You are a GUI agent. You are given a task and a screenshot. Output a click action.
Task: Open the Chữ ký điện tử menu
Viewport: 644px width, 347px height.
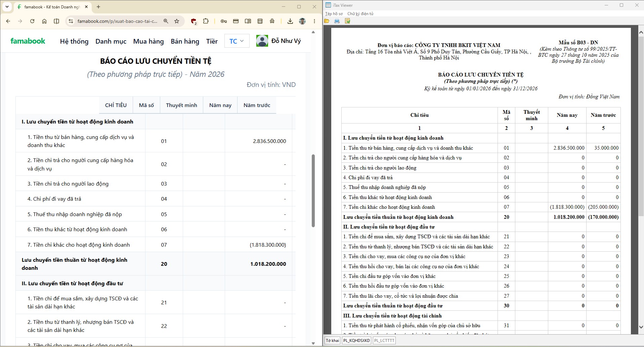tap(360, 14)
